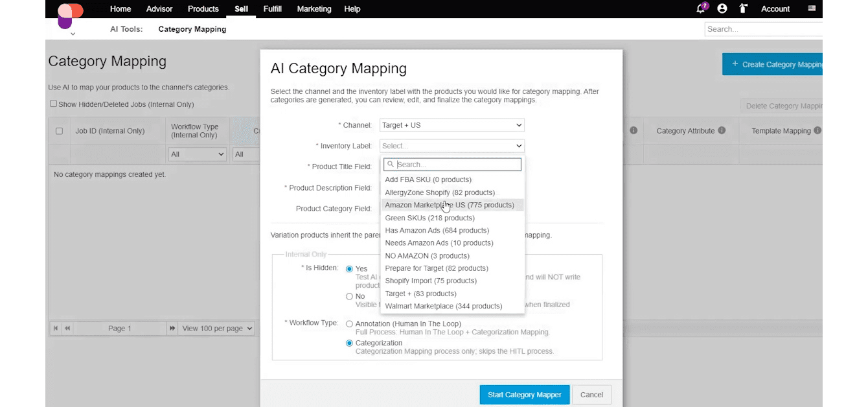
Task: Go to first page with rewind arrow icon
Action: tap(56, 328)
